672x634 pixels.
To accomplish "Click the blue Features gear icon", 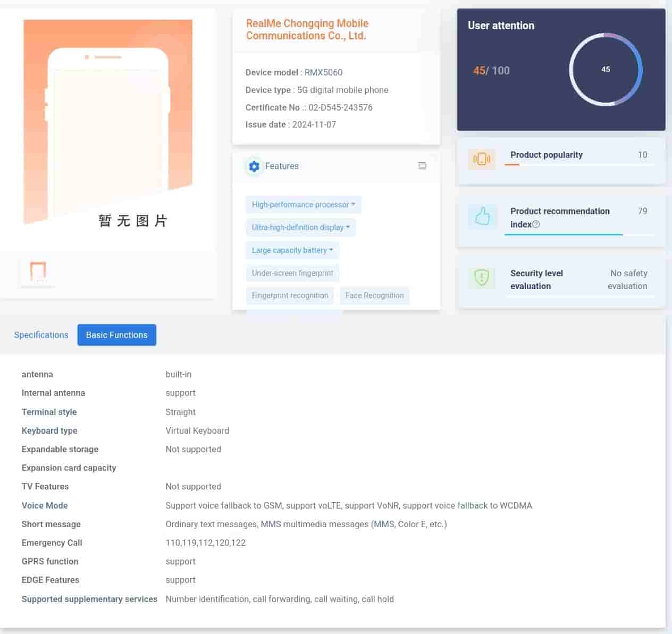I will coord(254,166).
